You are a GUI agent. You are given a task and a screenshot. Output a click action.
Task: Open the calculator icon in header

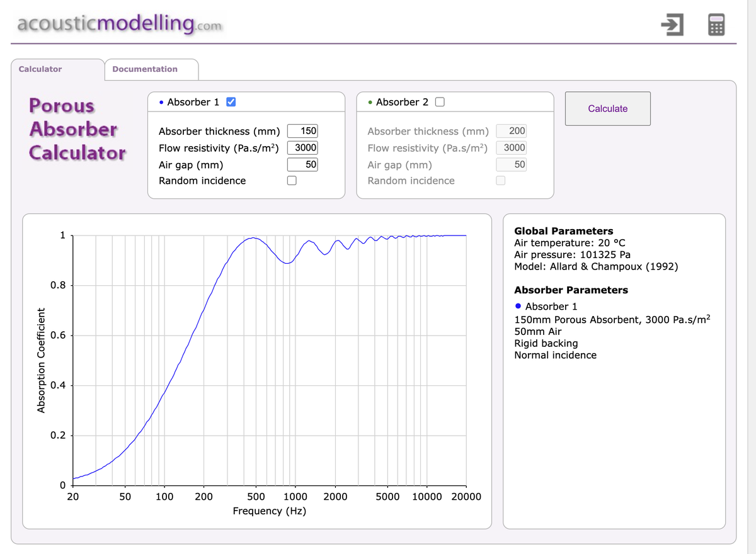[716, 25]
